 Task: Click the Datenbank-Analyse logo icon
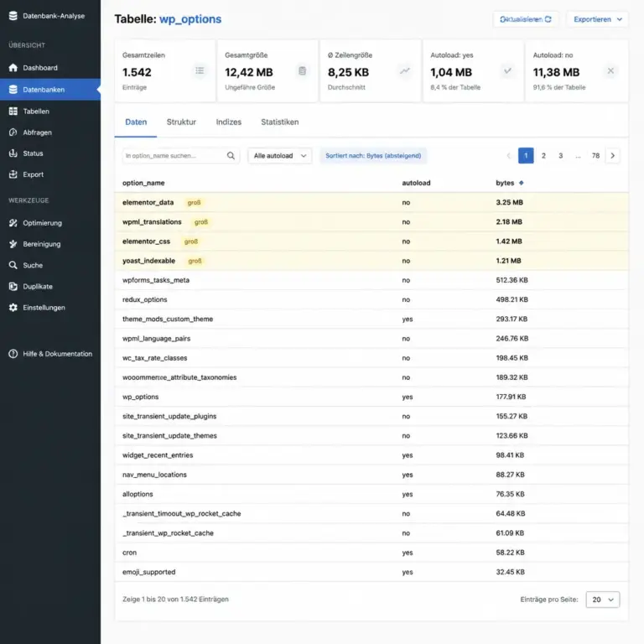coord(13,16)
